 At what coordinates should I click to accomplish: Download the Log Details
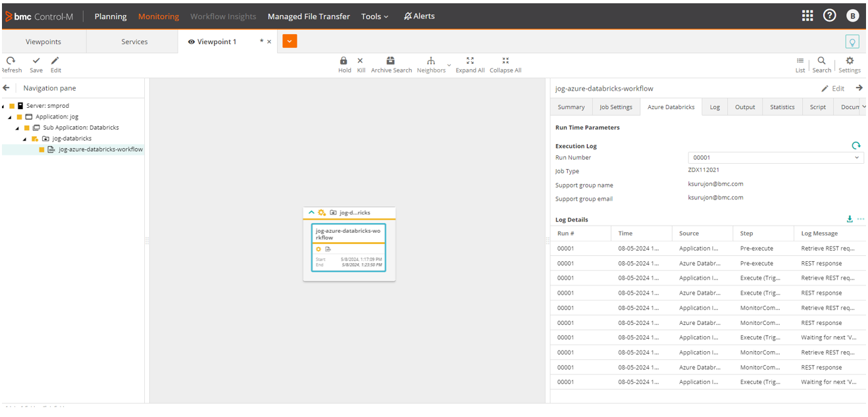850,219
